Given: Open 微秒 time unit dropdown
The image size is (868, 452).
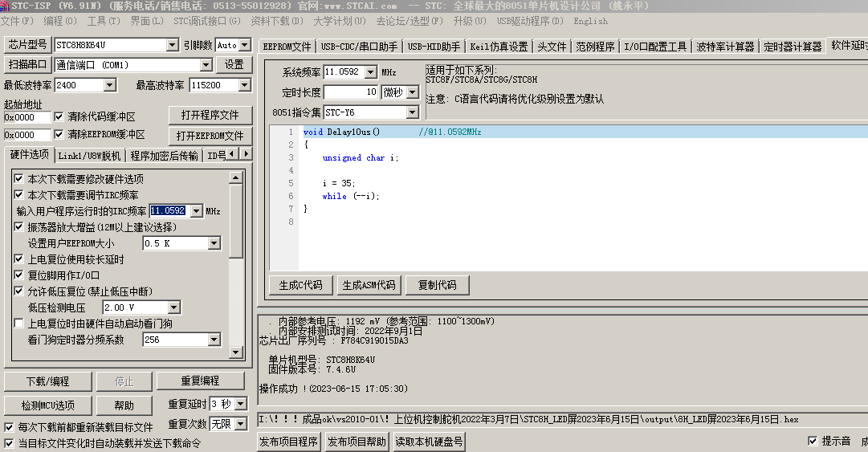Looking at the screenshot, I should pyautogui.click(x=413, y=92).
